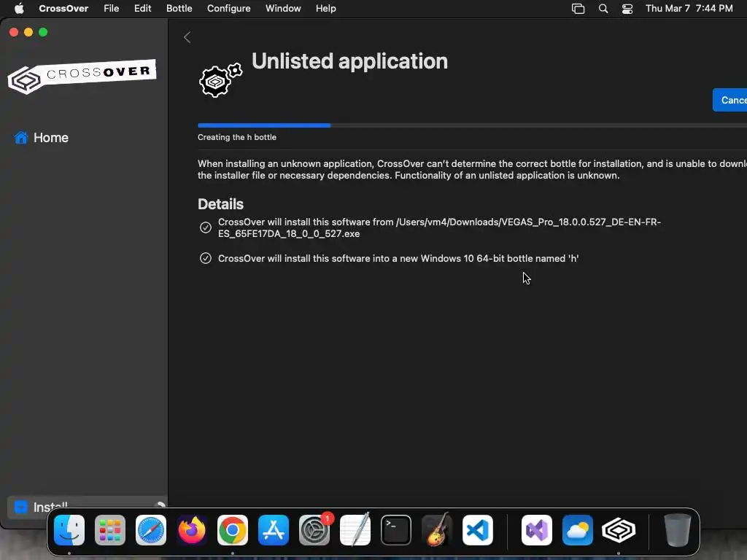This screenshot has height=560, width=747.
Task: Launch Visual Studio from the Dock
Action: 537,529
